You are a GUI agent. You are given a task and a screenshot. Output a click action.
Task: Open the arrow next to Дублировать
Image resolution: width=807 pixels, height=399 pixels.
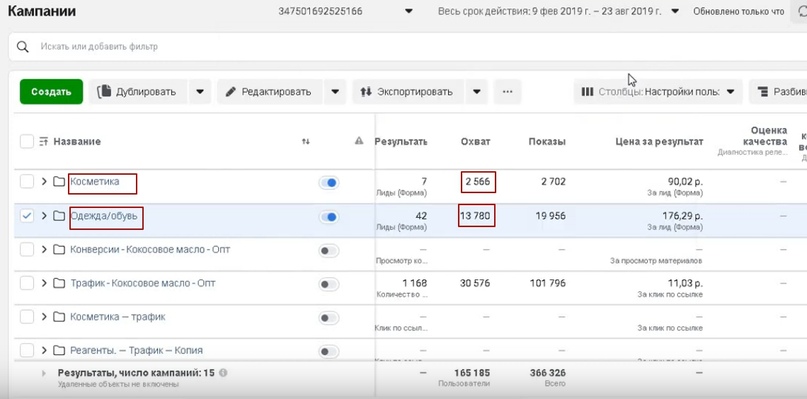(200, 92)
